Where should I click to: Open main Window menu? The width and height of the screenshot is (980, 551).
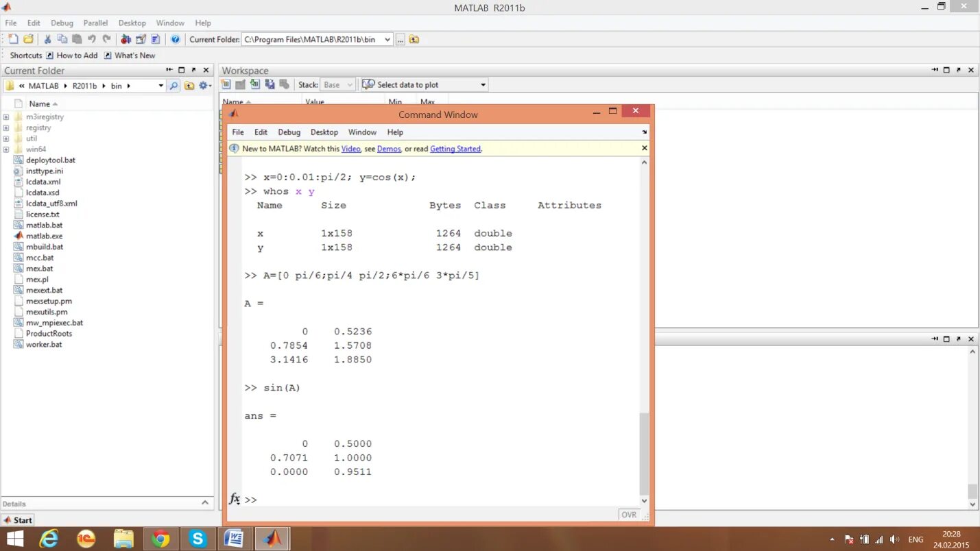point(170,23)
